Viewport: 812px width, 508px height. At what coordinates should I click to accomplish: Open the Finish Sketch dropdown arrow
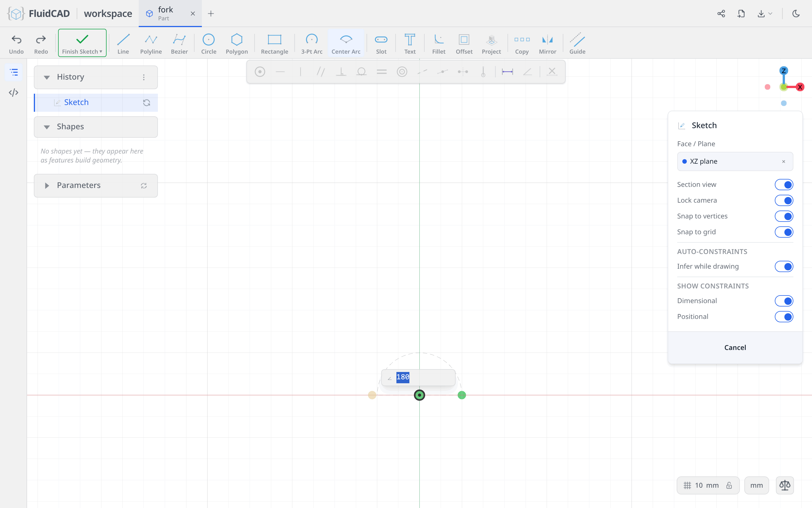tap(101, 51)
